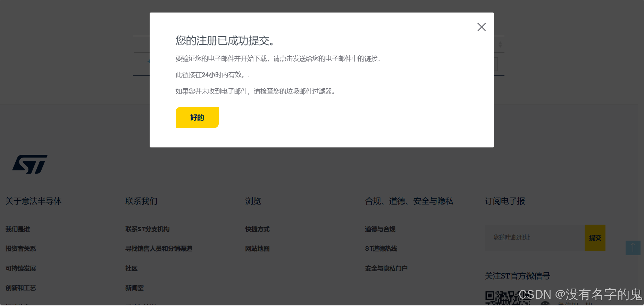The height and width of the screenshot is (306, 644).
Task: Close the registration success dialog with X
Action: (482, 27)
